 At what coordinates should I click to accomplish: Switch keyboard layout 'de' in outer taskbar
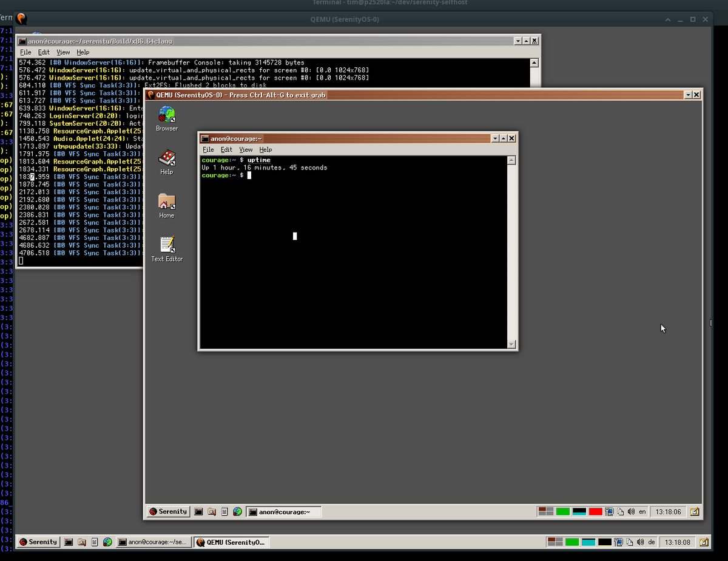coord(652,542)
